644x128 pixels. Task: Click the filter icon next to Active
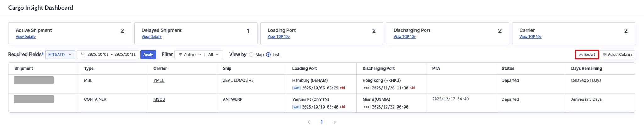tap(180, 55)
